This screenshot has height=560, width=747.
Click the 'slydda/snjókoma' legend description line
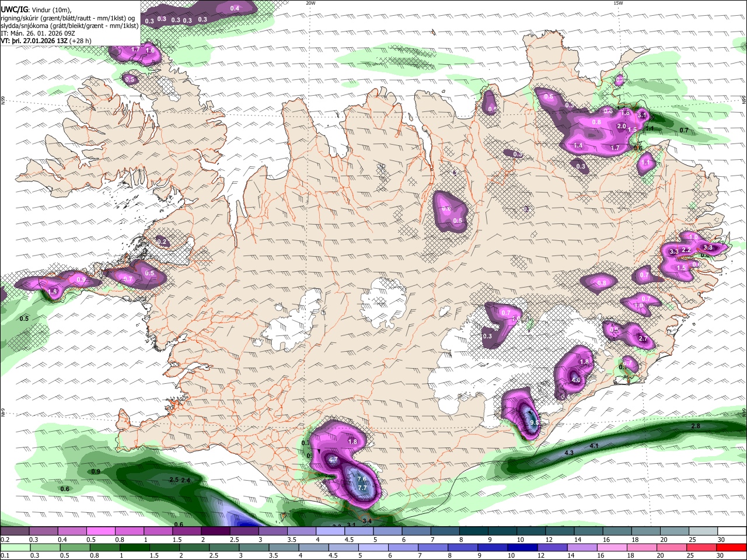(x=69, y=26)
